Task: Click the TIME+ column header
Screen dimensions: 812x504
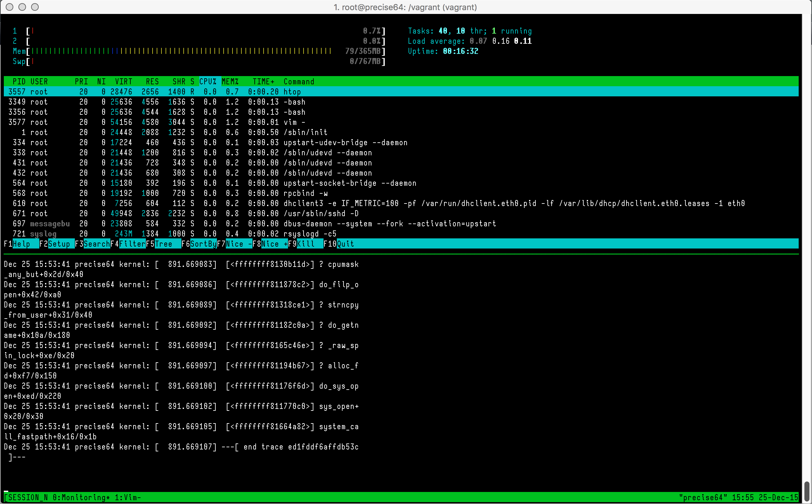Action: tap(263, 82)
